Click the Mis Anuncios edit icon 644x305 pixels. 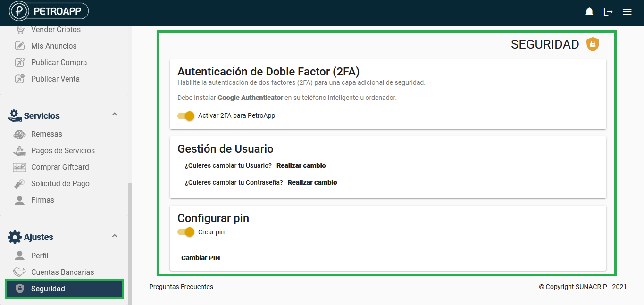tap(20, 46)
